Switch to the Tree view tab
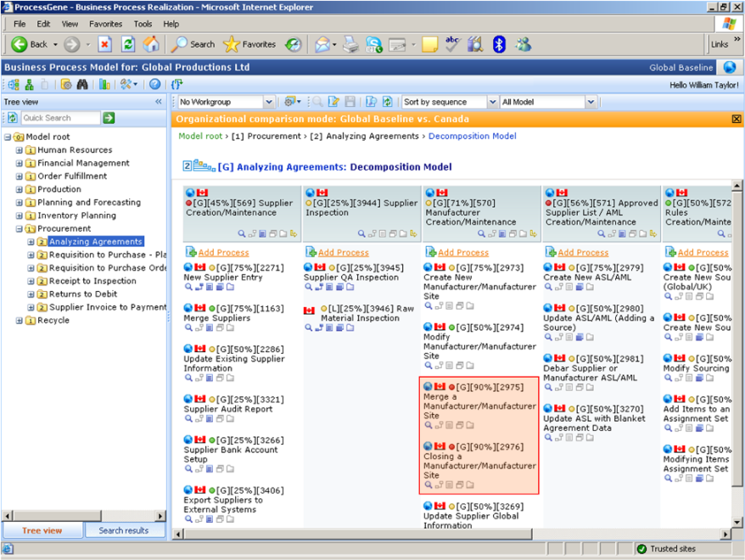The height and width of the screenshot is (560, 745). (x=42, y=530)
